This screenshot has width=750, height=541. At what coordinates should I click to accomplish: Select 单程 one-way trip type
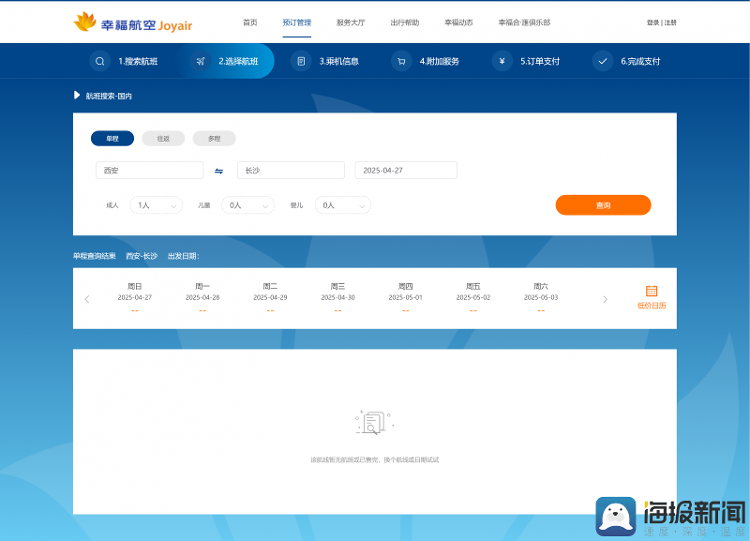tap(112, 138)
